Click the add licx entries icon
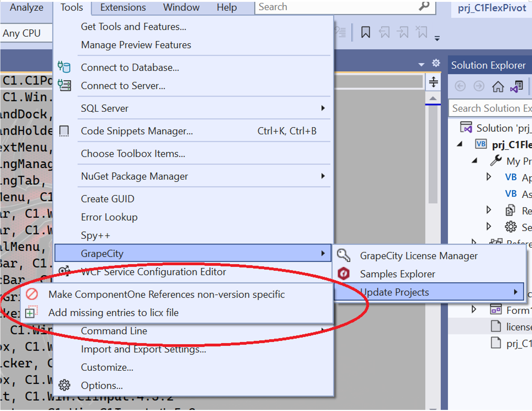Viewport: 532px width, 411px height. [x=31, y=312]
